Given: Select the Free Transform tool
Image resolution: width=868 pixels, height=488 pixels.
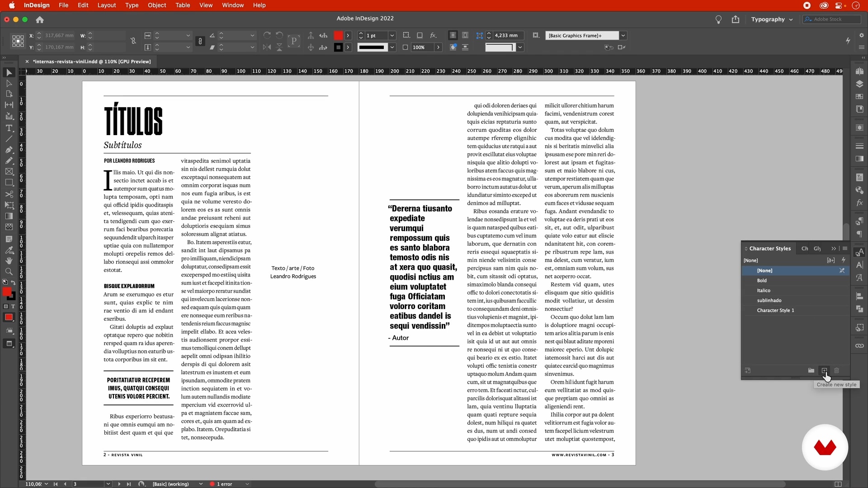Looking at the screenshot, I should (9, 205).
